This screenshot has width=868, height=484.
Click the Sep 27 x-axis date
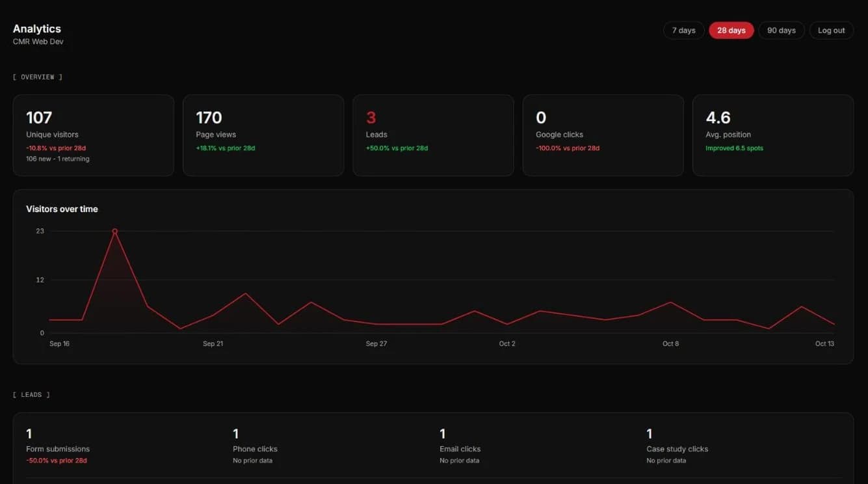(x=376, y=343)
